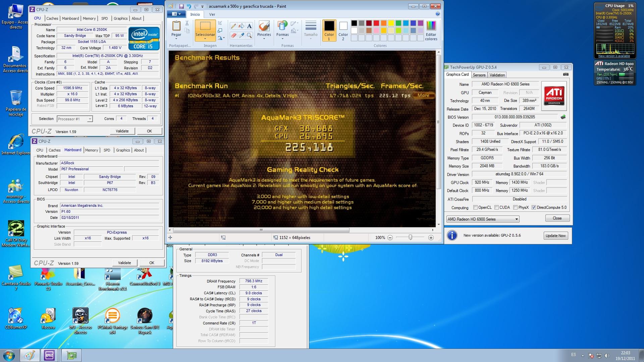The image size is (644, 362).
Task: Open Call Of Duty Modern Warfare shortcut
Action: (x=16, y=234)
